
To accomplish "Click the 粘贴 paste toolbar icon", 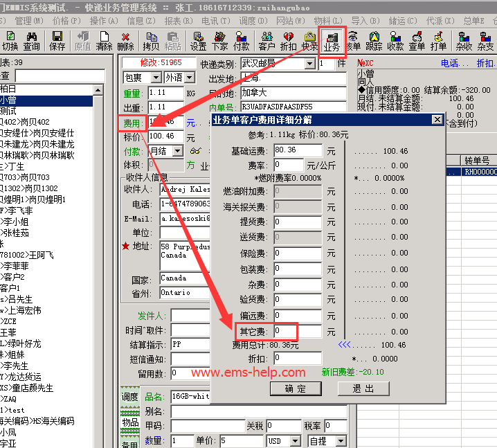I will 173,42.
